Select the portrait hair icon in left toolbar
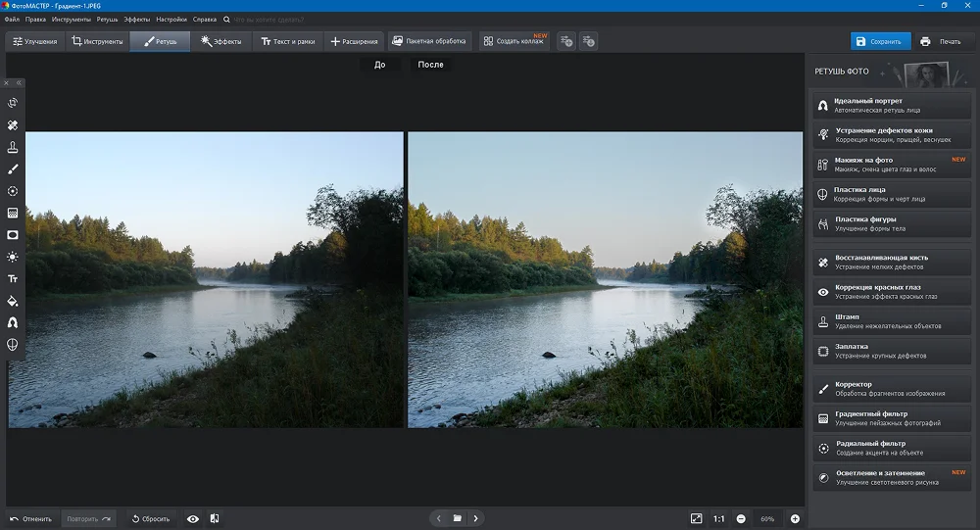This screenshot has height=530, width=980. pos(13,322)
